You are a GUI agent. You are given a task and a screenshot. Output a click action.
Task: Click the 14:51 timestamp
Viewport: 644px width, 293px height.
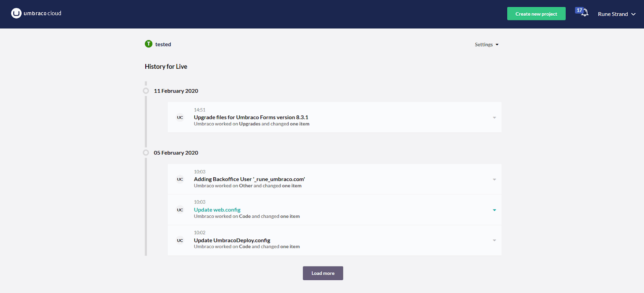coord(200,110)
